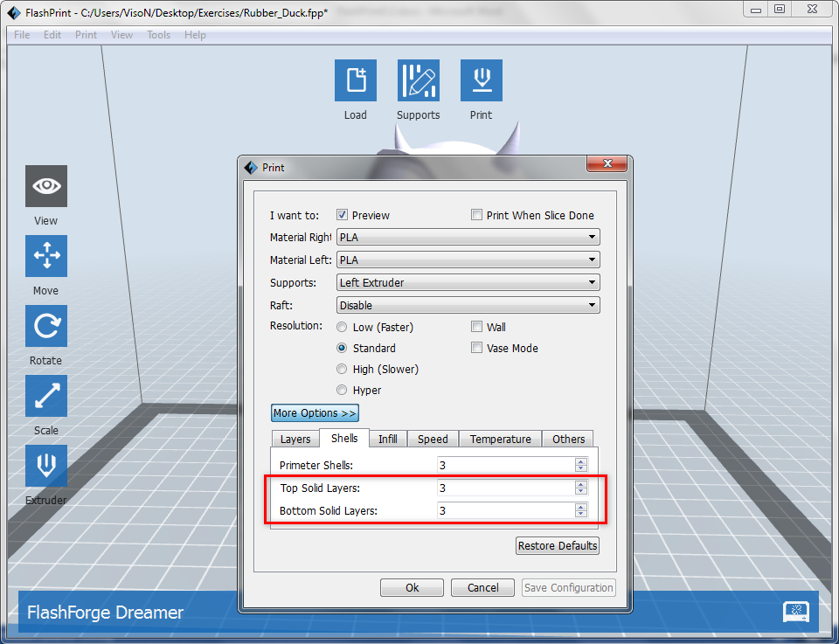Viewport: 839px width, 644px height.
Task: Close the Print dialog
Action: pos(607,163)
